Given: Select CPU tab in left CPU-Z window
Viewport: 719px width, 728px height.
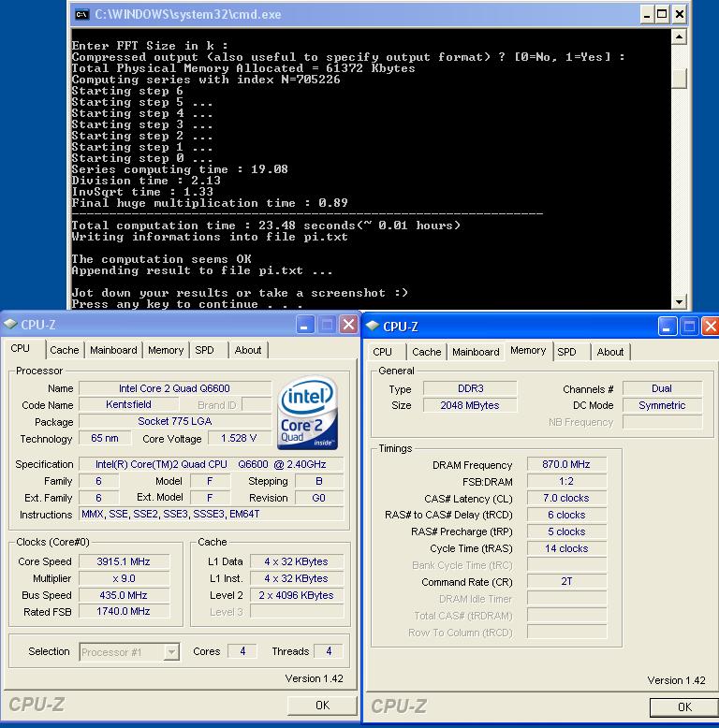Looking at the screenshot, I should [21, 349].
